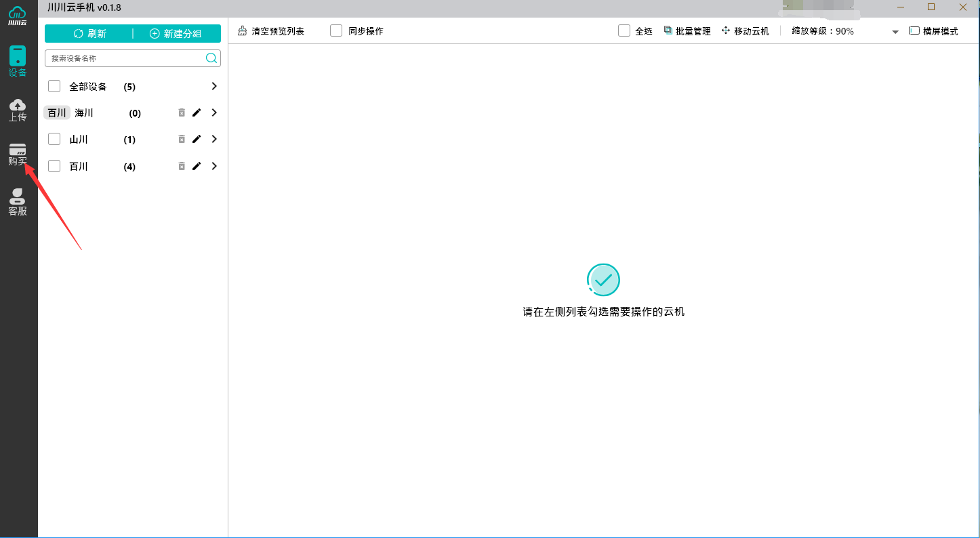Open the 设备 panel in the sidebar

(x=17, y=61)
